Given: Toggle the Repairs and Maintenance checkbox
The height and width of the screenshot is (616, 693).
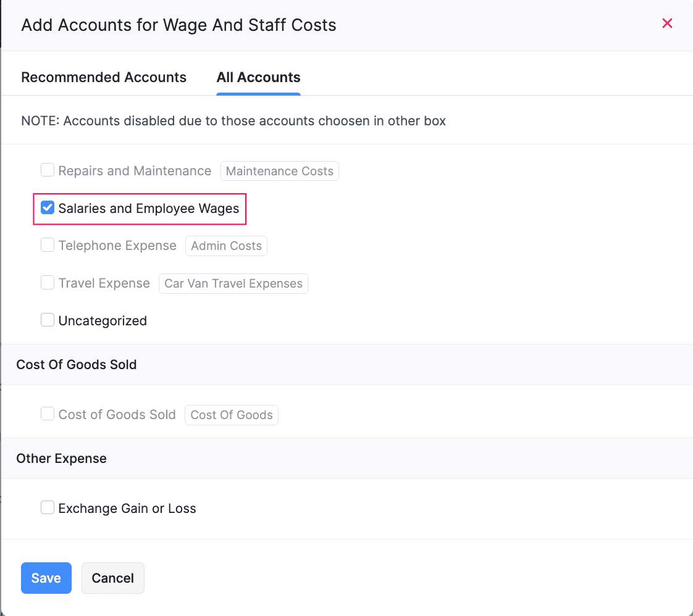Looking at the screenshot, I should pos(48,170).
